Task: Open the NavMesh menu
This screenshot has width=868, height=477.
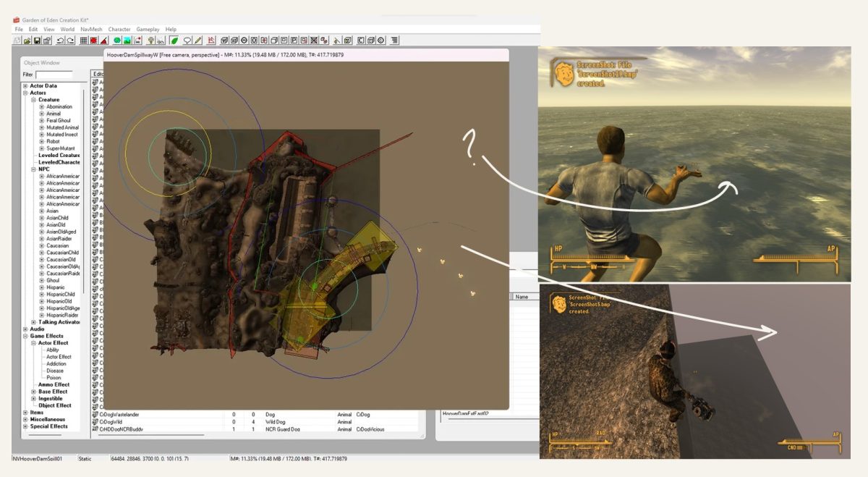Action: 92,29
